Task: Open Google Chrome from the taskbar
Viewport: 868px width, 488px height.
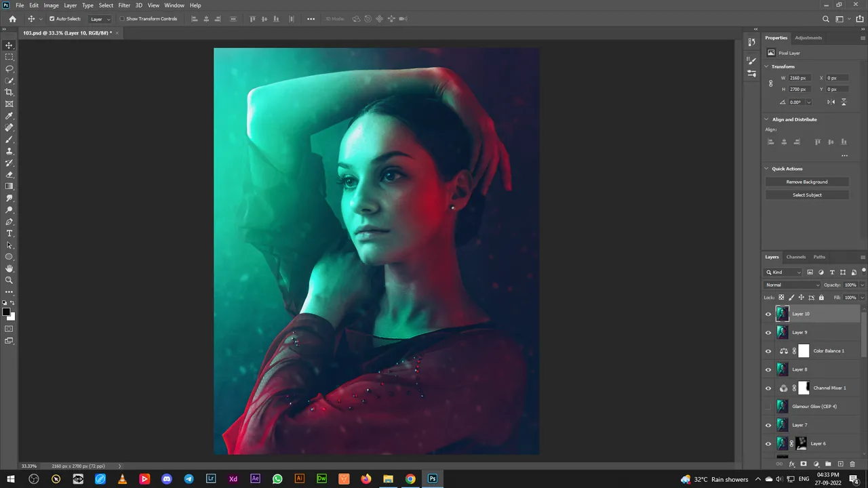Action: click(410, 479)
